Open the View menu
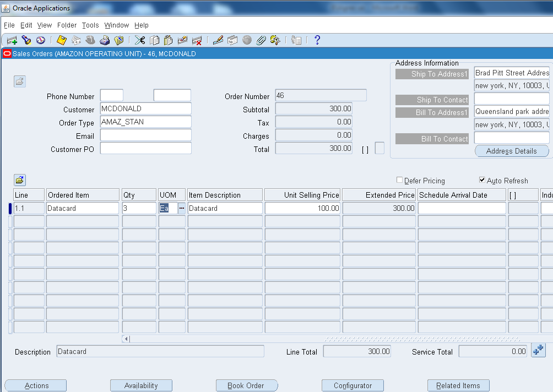 (x=45, y=25)
